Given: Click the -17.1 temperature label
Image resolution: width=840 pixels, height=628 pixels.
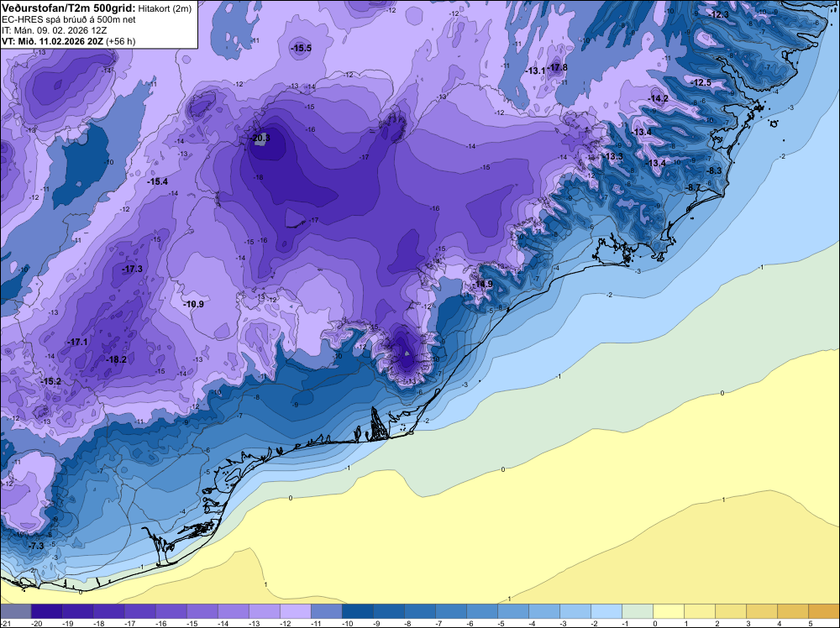Looking at the screenshot, I should pyautogui.click(x=77, y=342).
